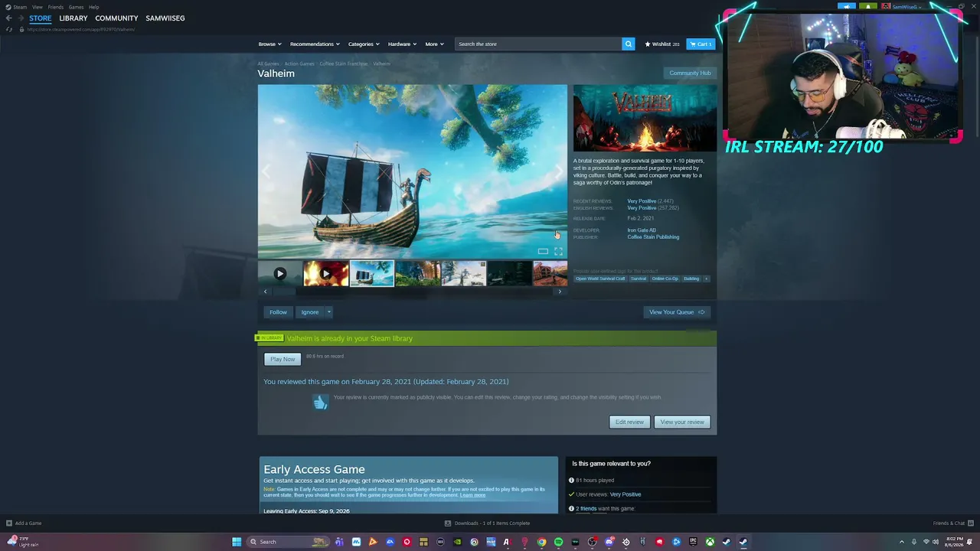Click the Online Co-Op tag

click(665, 279)
